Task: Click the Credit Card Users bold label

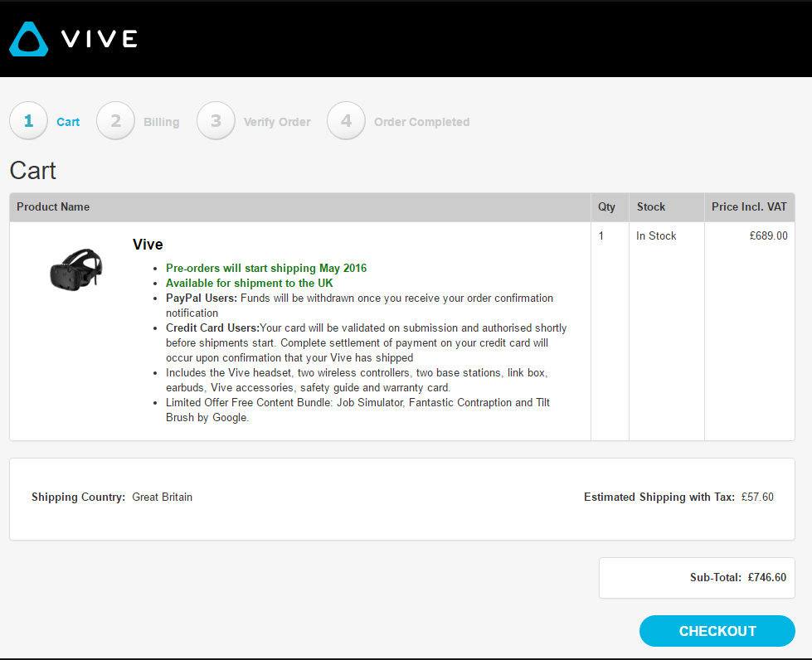Action: 212,328
